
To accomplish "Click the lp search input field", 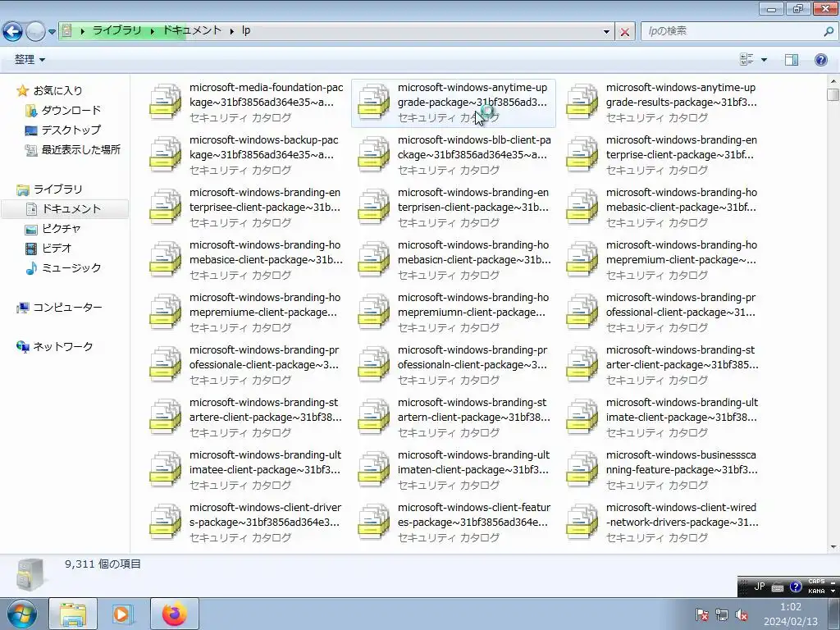I will (731, 31).
